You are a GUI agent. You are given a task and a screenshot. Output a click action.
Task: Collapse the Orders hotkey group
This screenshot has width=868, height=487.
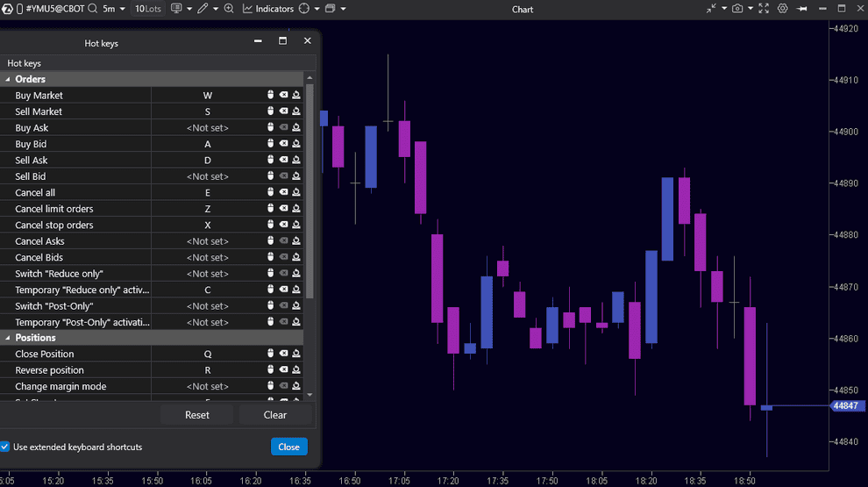pos(8,79)
